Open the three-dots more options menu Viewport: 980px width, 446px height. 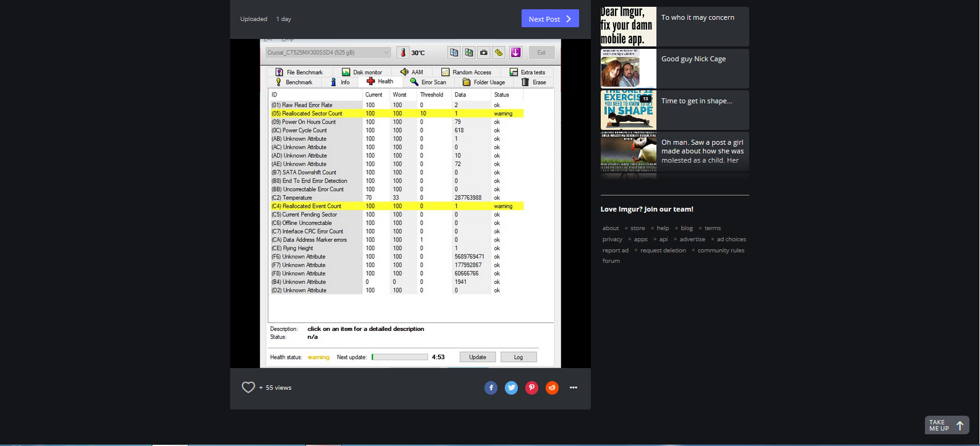(x=574, y=387)
